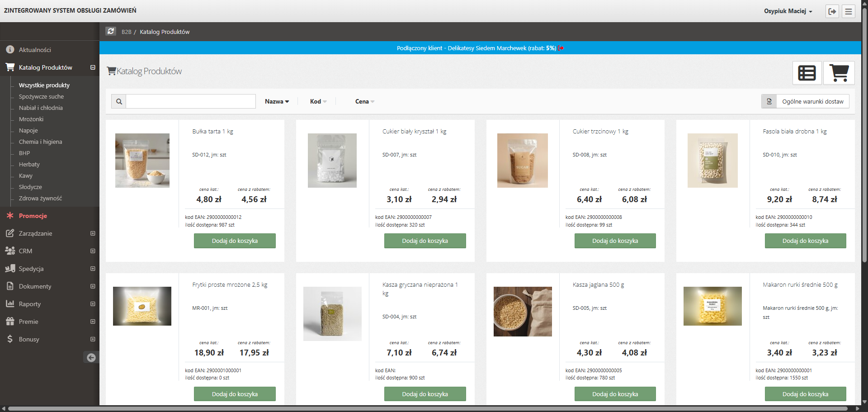Click the logout icon in the top bar
The height and width of the screenshot is (412, 868).
832,11
